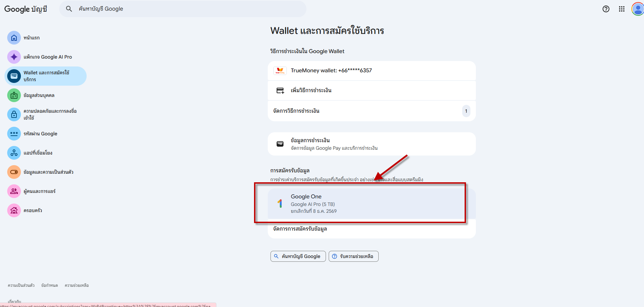Viewport: 644px width, 307px height.
Task: Click the ค้นหาบัญชี Google button below subscriptions
Action: click(298, 256)
